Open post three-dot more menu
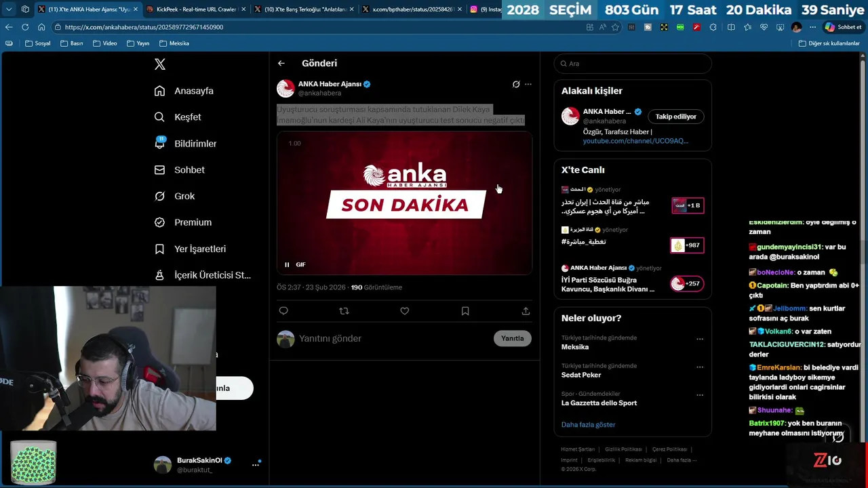Image resolution: width=868 pixels, height=488 pixels. (x=528, y=84)
